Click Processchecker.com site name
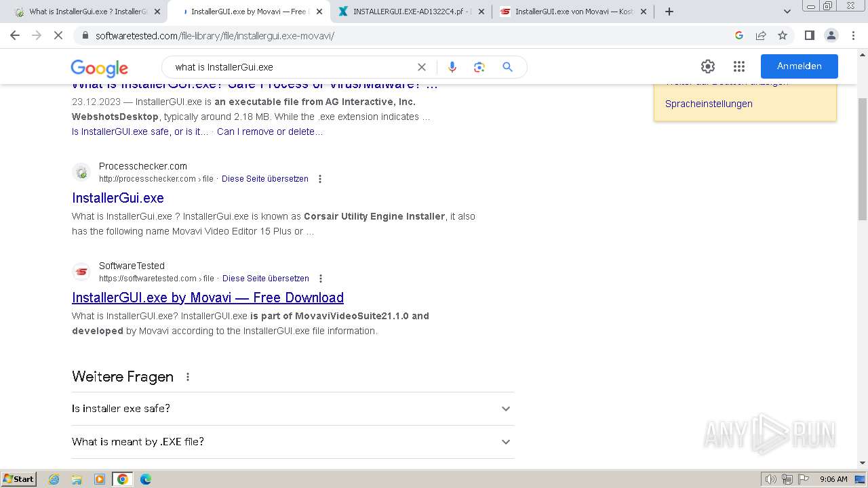868x488 pixels. [x=143, y=166]
